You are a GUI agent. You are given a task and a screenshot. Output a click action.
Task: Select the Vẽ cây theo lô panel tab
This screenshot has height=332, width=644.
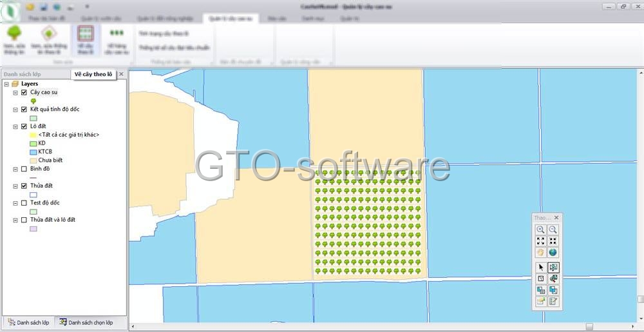pos(93,74)
